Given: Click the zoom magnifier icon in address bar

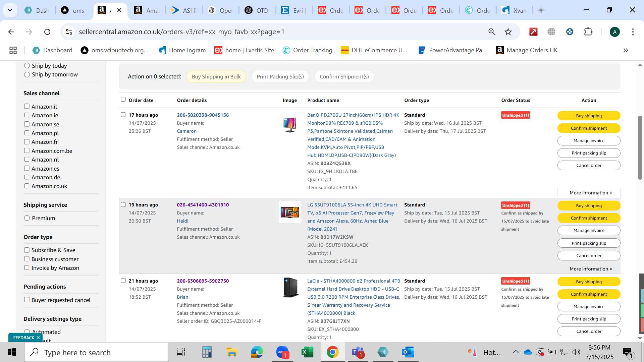Looking at the screenshot, I should [x=492, y=32].
